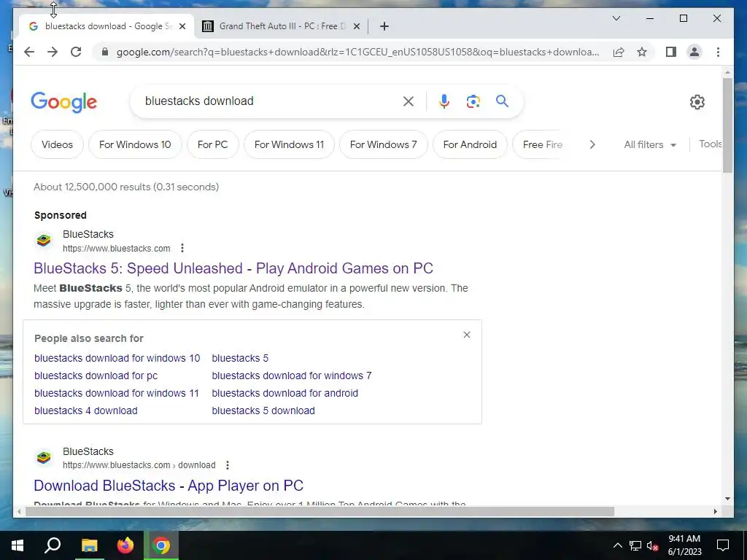The image size is (747, 560).
Task: Select the For Windows 7 filter chip
Action: [x=383, y=144]
